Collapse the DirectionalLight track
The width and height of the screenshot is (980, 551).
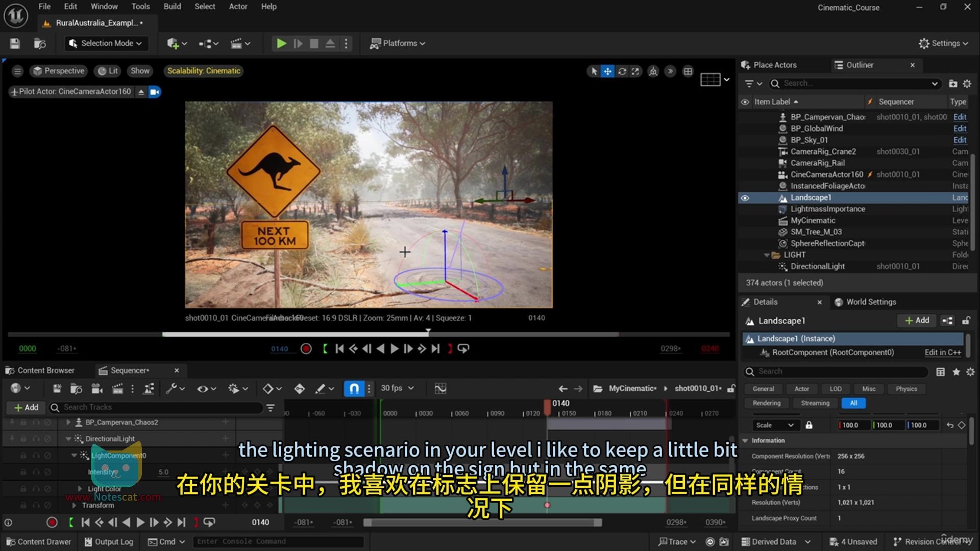pyautogui.click(x=68, y=439)
